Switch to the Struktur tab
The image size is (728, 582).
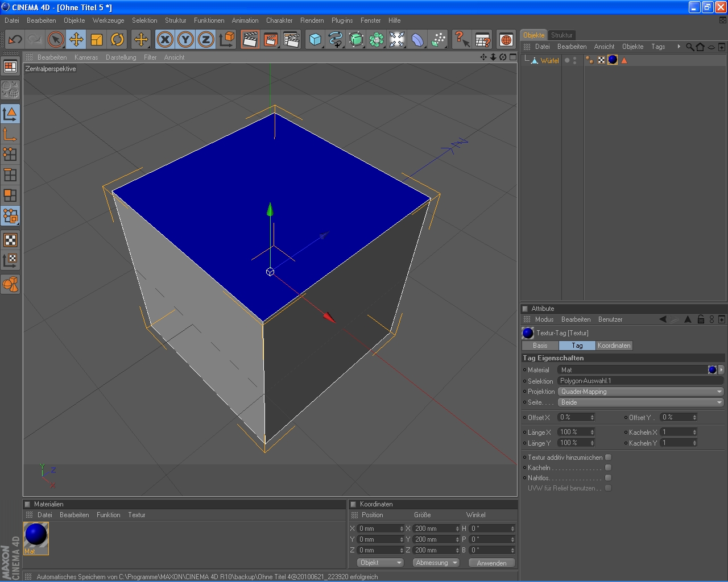point(562,35)
